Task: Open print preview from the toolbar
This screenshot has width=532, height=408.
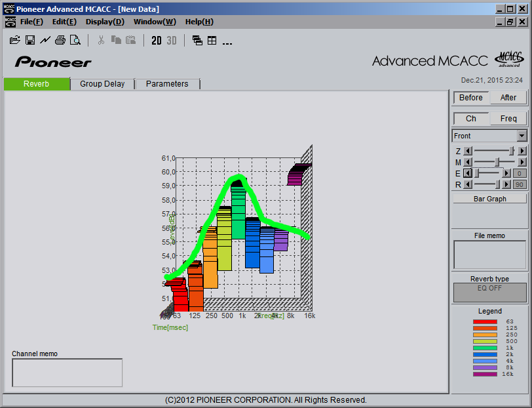Action: point(75,40)
